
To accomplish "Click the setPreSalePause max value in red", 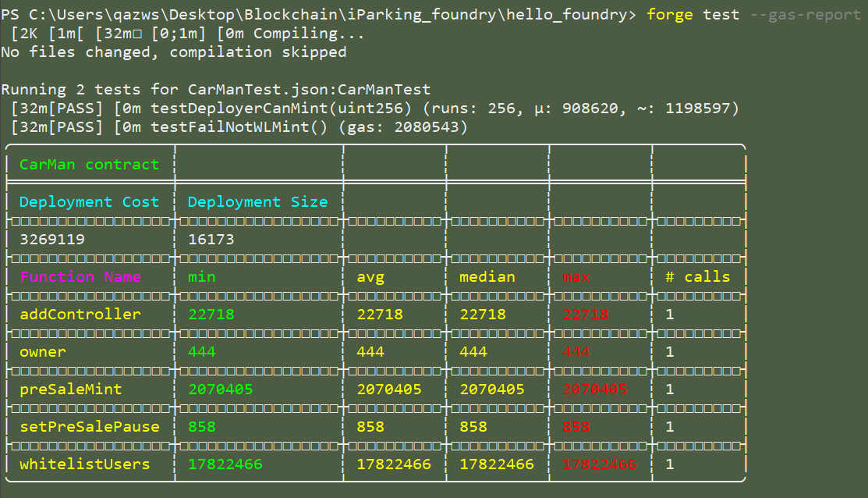I will pos(576,426).
